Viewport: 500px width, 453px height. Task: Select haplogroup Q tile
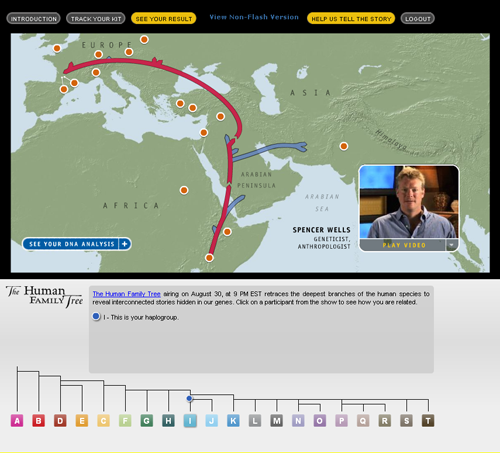[x=363, y=421]
